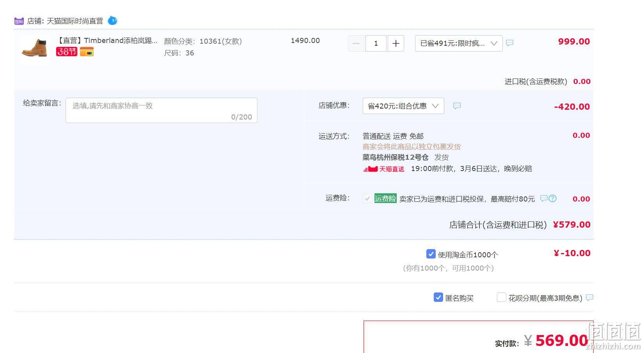Click the 尺码: 36 size text
644x353 pixels.
point(179,53)
